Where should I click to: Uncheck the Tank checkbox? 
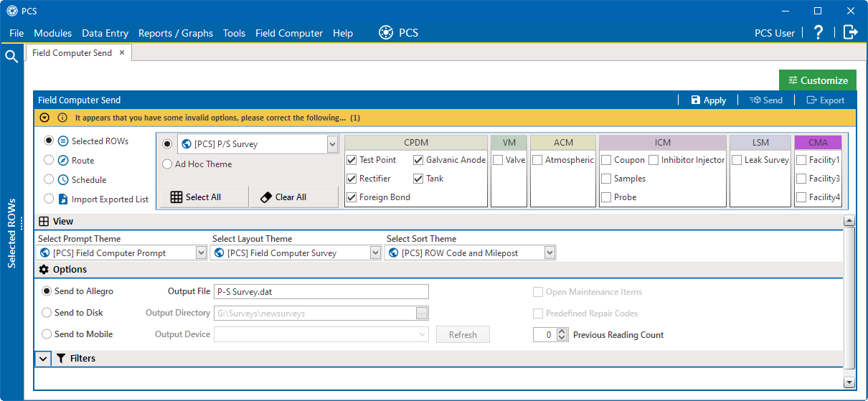tap(418, 179)
